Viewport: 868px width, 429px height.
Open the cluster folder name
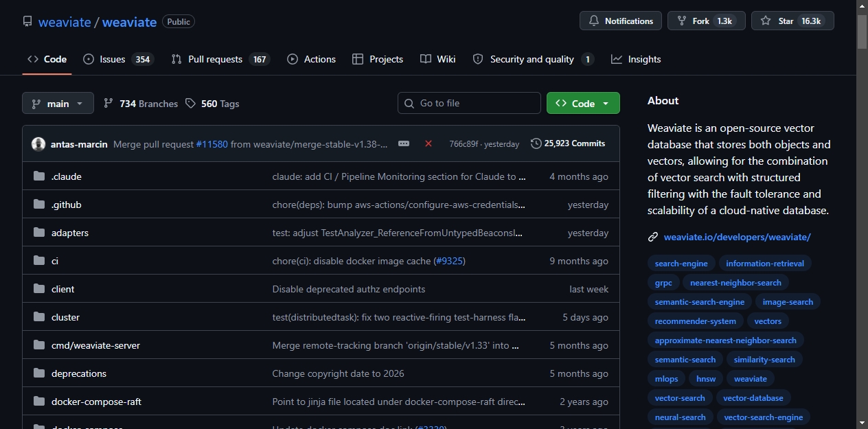coord(66,317)
